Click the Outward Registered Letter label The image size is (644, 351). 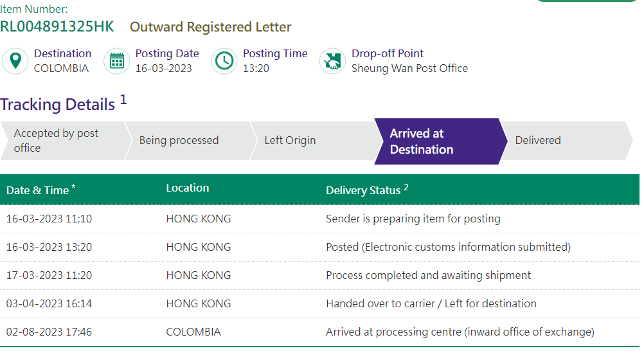pyautogui.click(x=211, y=27)
